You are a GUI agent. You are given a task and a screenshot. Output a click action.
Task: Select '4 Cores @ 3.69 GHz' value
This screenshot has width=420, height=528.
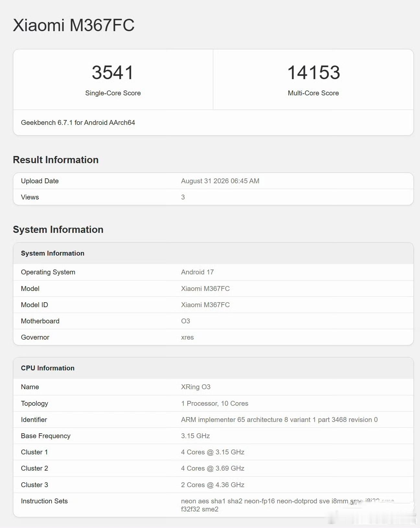(213, 468)
